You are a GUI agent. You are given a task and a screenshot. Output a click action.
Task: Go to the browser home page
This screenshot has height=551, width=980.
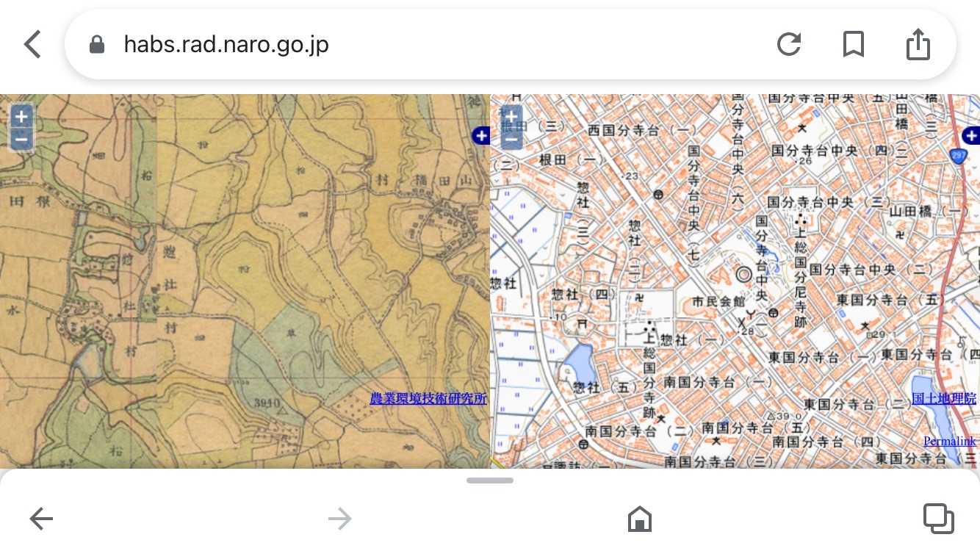[640, 519]
